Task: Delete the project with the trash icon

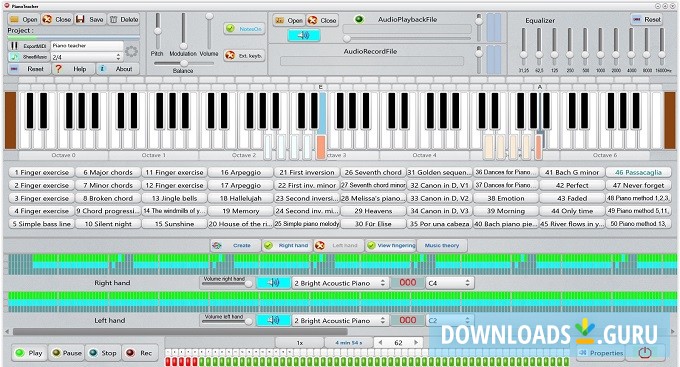Action: (124, 20)
